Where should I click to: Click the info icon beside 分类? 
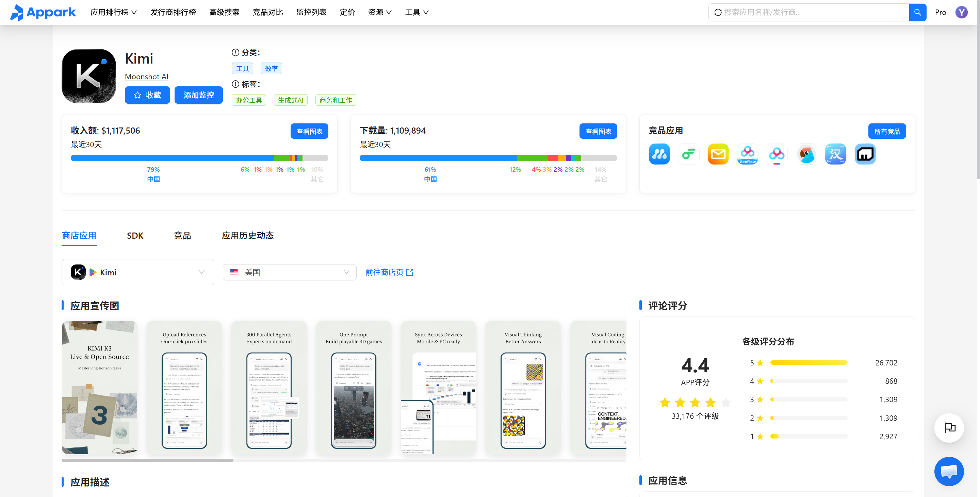point(235,52)
